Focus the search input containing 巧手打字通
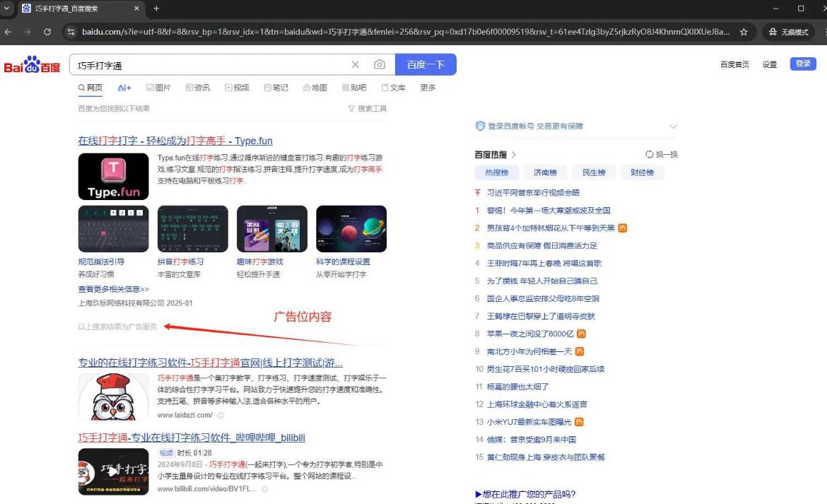 [211, 65]
